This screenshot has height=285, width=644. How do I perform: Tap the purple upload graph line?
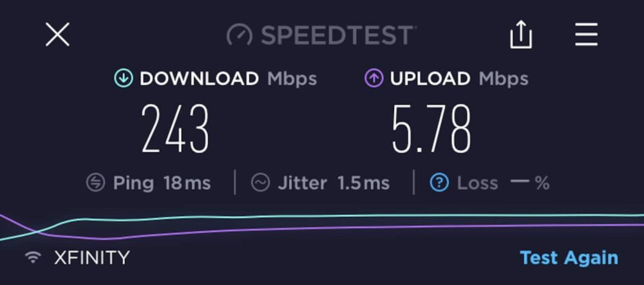[328, 228]
